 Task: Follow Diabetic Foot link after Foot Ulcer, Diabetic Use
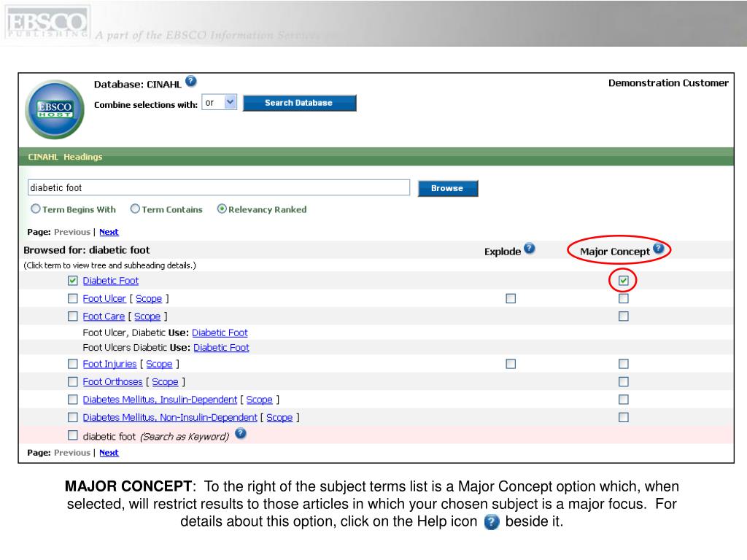tap(220, 332)
